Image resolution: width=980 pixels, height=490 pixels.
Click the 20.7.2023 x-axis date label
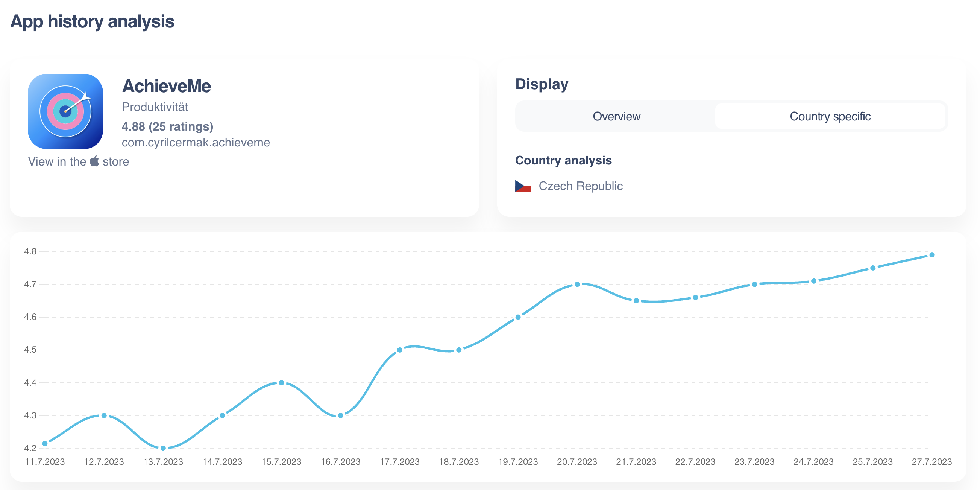pos(577,462)
